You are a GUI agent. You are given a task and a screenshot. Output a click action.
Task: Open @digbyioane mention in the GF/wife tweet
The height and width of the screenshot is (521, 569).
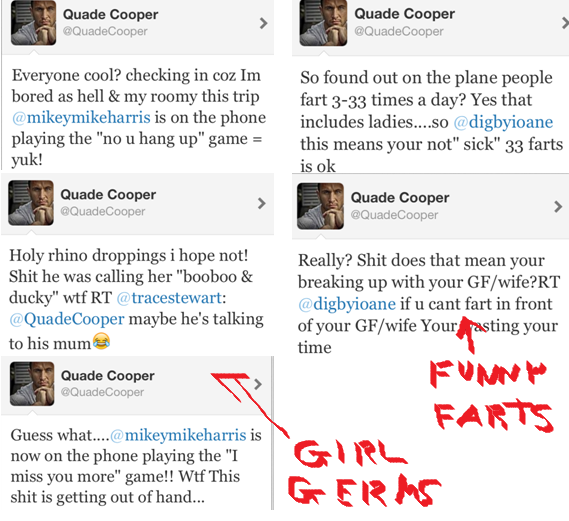347,304
